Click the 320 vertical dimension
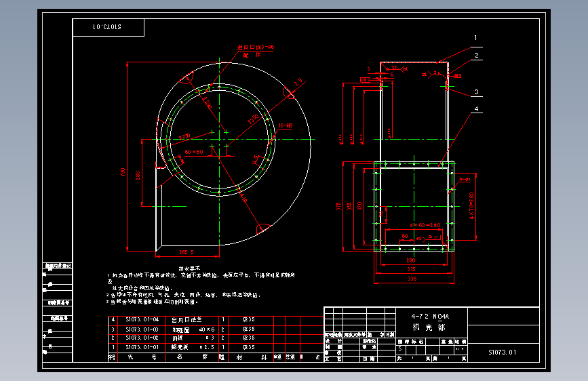588x381 pixels. (359, 206)
